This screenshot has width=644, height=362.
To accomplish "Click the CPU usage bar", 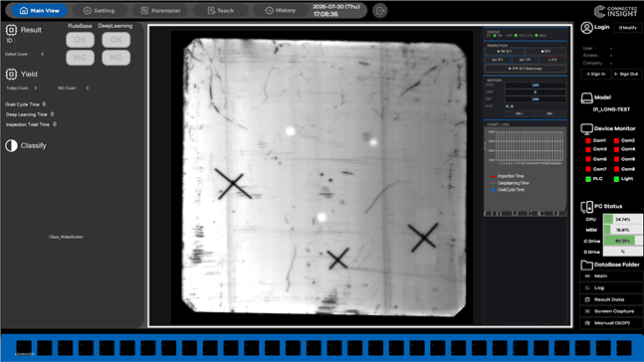I will tap(623, 219).
